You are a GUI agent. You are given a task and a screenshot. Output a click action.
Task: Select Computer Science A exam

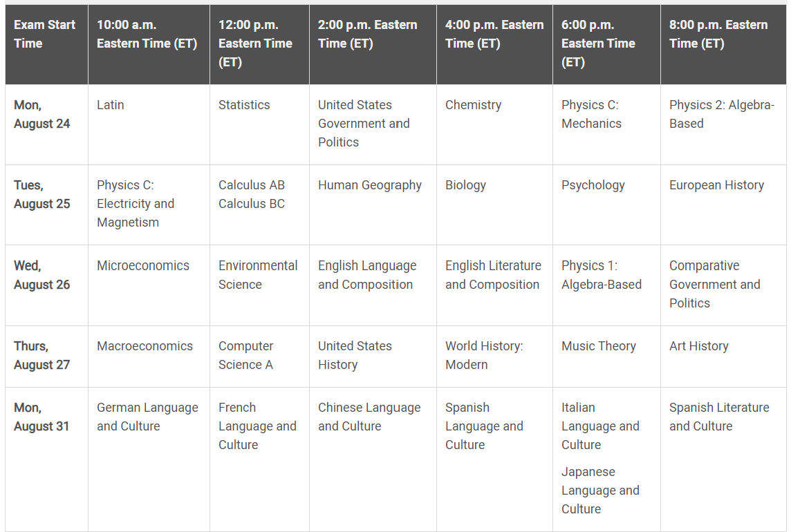[x=246, y=355]
